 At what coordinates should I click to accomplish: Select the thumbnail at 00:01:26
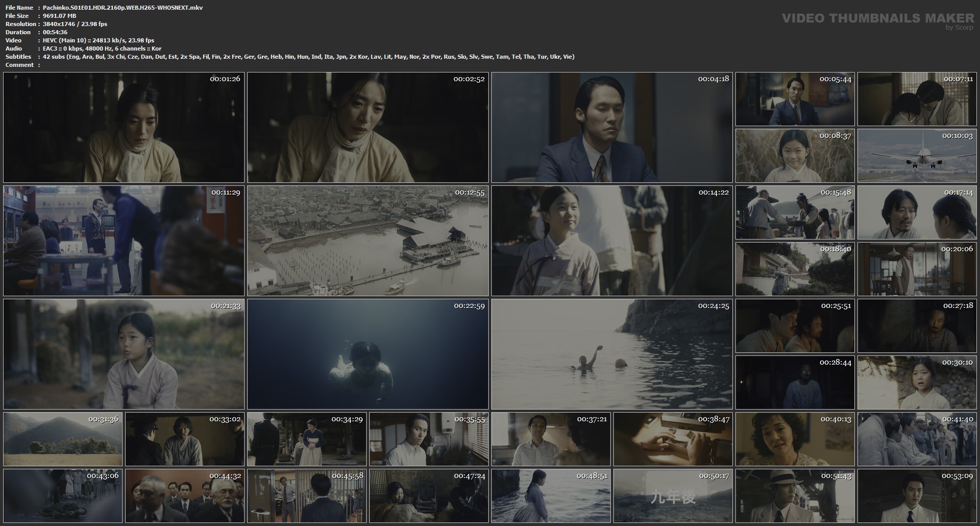124,128
